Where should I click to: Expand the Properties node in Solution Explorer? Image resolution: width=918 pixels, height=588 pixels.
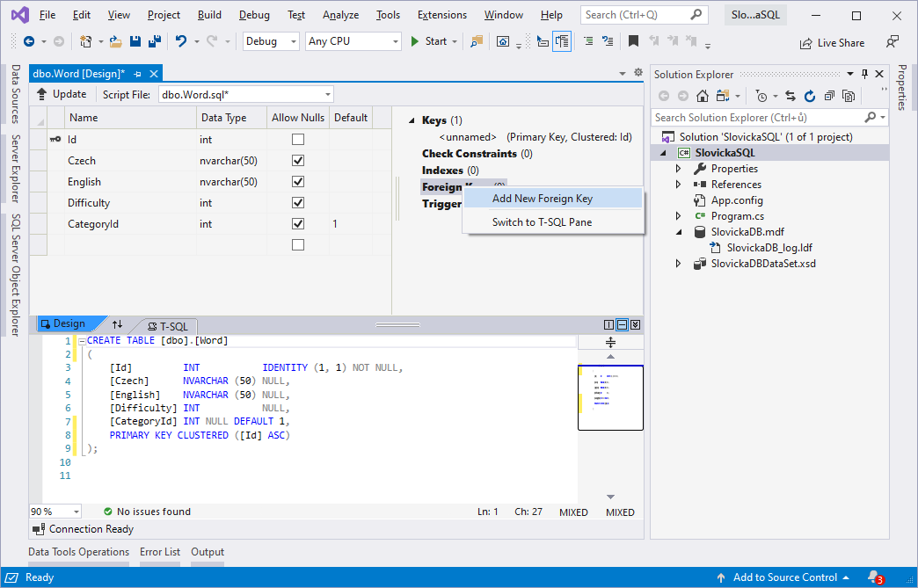coord(679,169)
